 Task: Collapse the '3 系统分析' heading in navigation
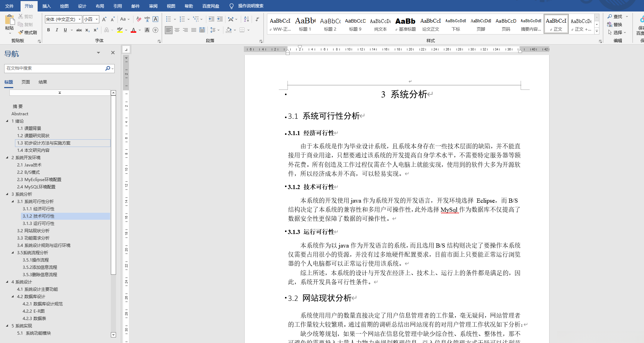(7, 194)
